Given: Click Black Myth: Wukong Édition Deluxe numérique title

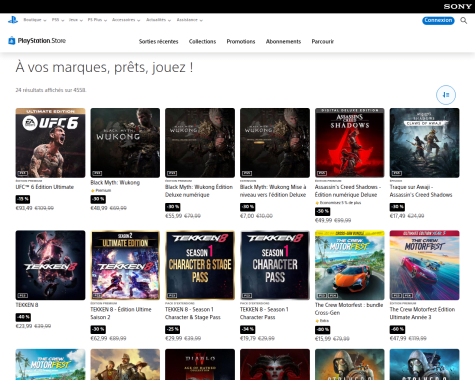Looking at the screenshot, I should point(199,191).
